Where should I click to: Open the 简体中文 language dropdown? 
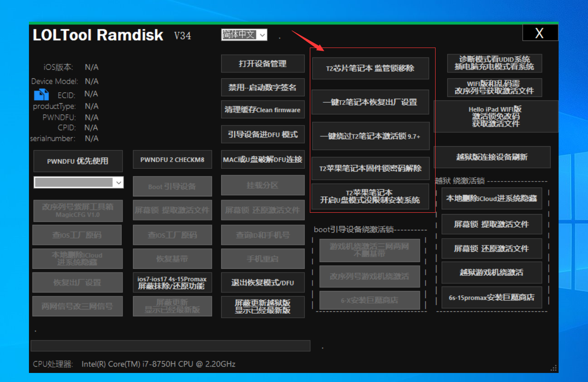(244, 35)
